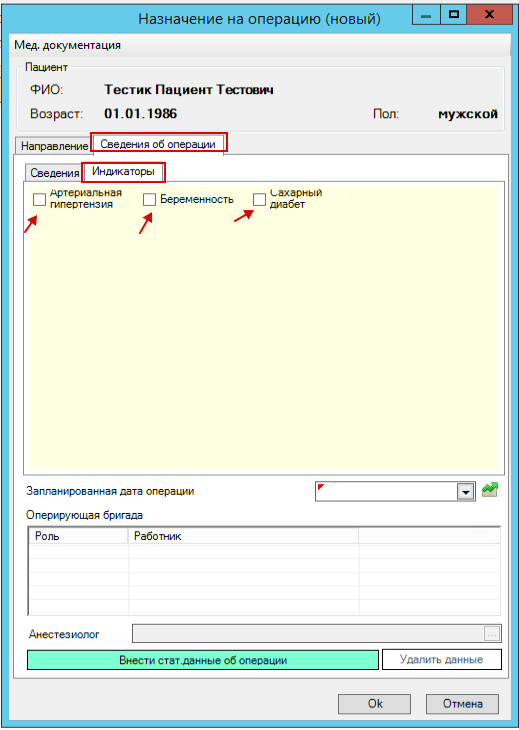519x730 pixels.
Task: Click the planned operation date input field
Action: pos(386,492)
